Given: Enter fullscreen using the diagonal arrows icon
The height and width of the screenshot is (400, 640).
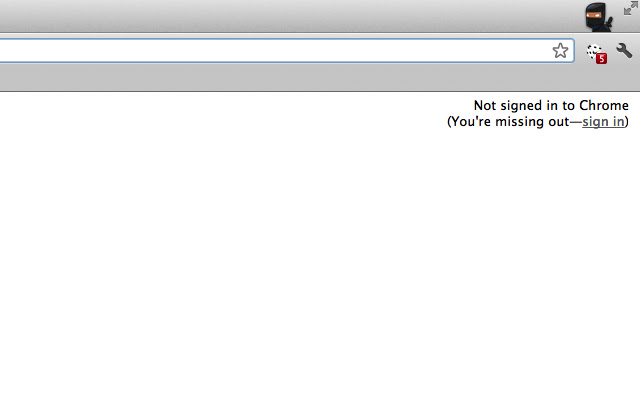Looking at the screenshot, I should point(630,8).
